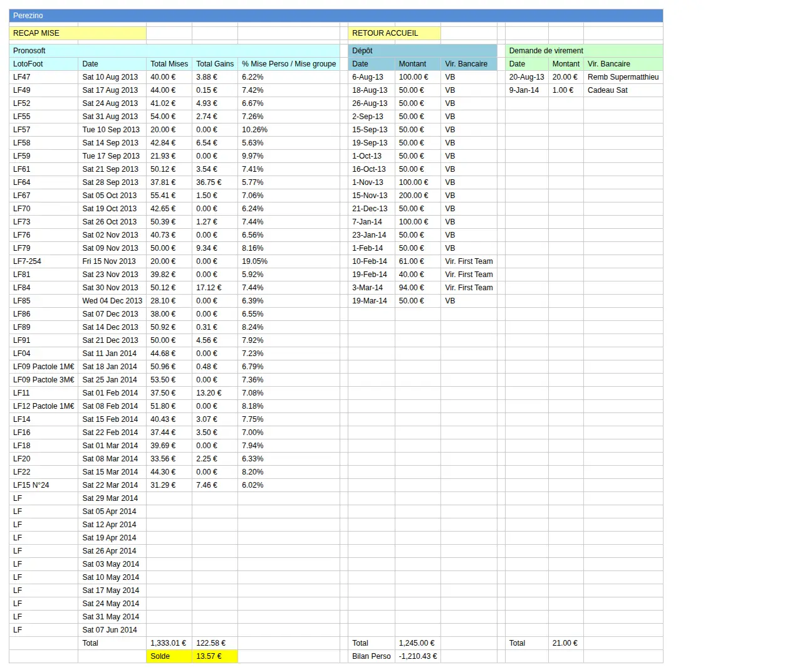Click the LF64 cell

click(44, 182)
